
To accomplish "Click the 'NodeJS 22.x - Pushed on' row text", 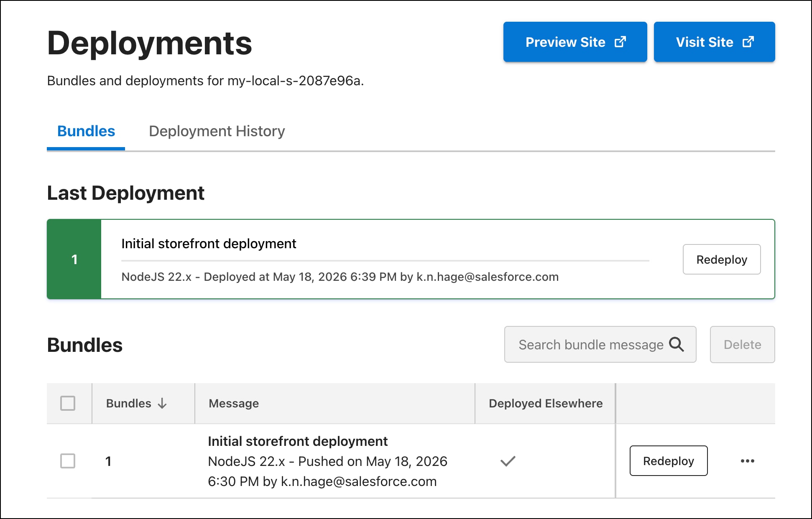I will pyautogui.click(x=327, y=471).
